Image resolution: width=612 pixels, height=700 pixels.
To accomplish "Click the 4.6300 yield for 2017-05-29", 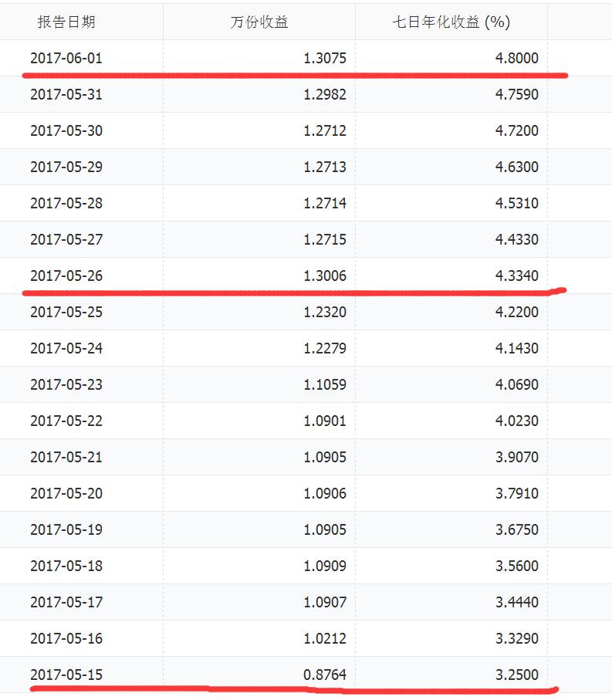I will pos(516,167).
